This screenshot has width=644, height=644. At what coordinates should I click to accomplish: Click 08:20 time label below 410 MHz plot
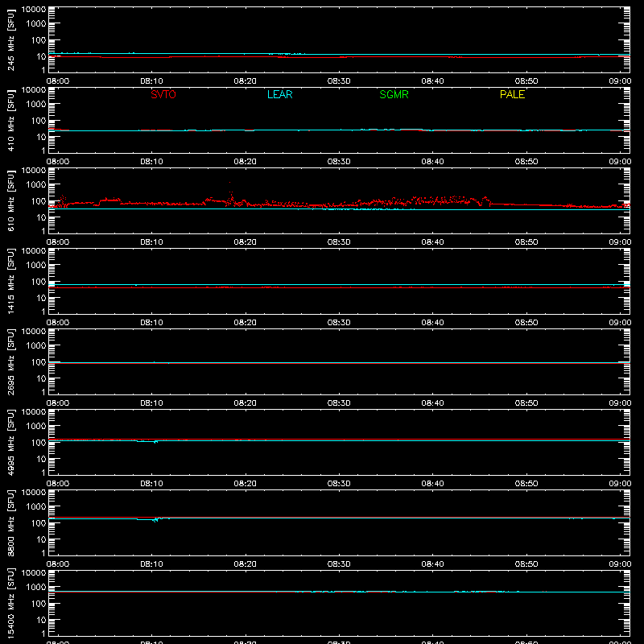click(x=246, y=162)
